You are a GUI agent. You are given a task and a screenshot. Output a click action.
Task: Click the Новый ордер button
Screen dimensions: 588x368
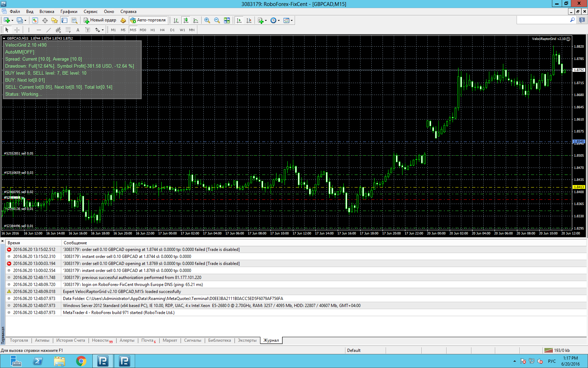(x=100, y=20)
